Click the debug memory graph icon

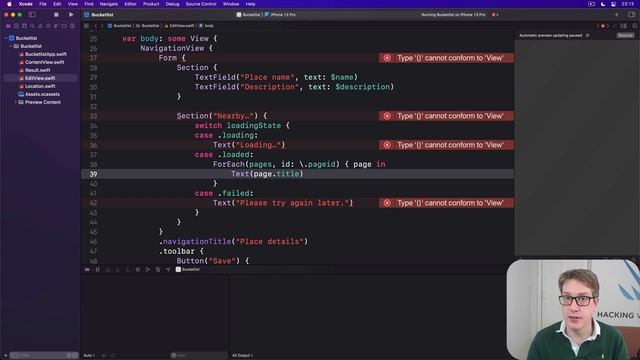[148, 270]
